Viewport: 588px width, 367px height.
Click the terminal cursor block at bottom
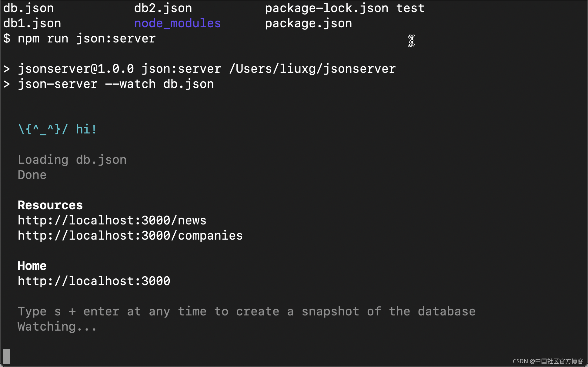[x=7, y=356]
